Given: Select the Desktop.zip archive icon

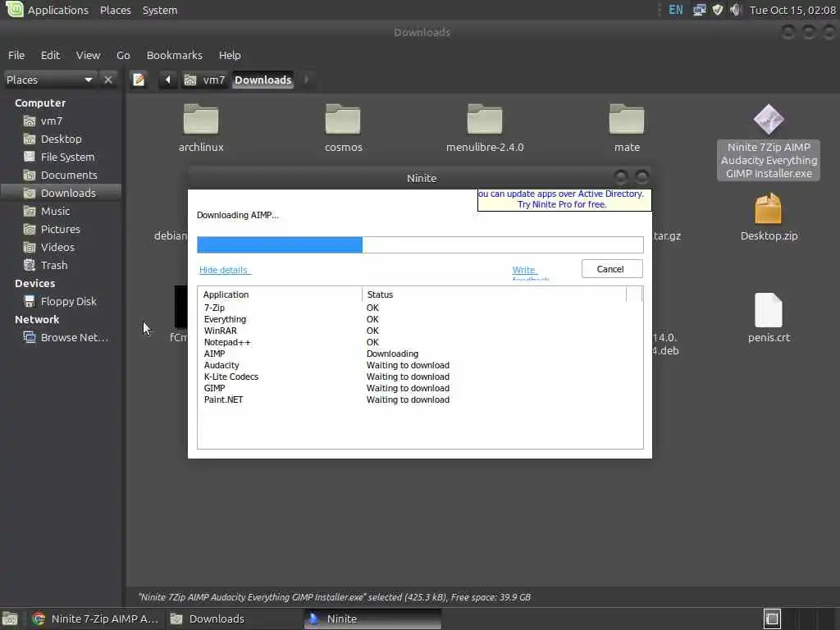Looking at the screenshot, I should (x=769, y=209).
